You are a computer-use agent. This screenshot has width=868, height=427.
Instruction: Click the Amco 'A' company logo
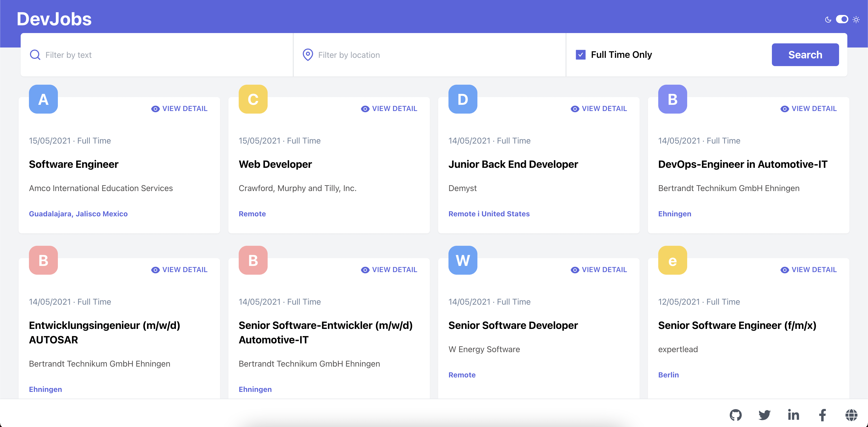(x=43, y=99)
